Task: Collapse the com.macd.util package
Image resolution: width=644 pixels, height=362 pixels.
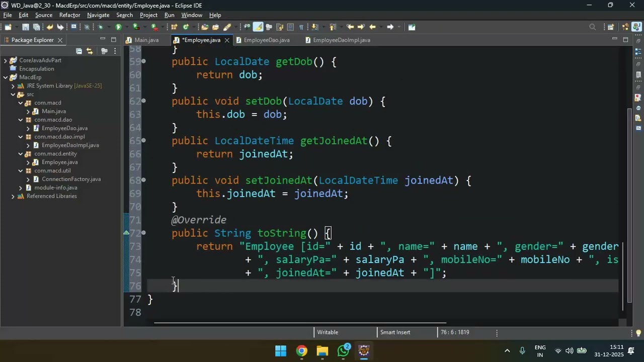Action: 21,170
